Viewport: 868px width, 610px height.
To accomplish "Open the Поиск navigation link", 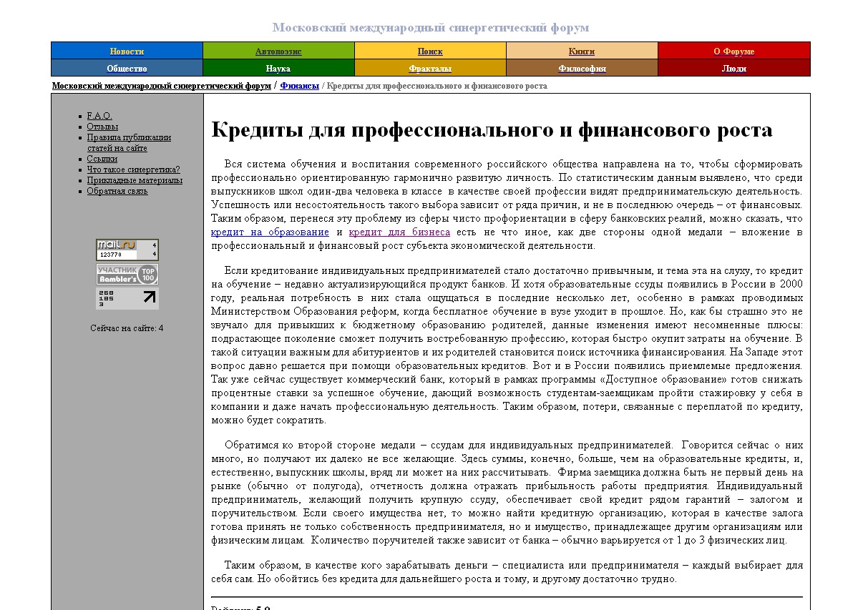I will 430,51.
